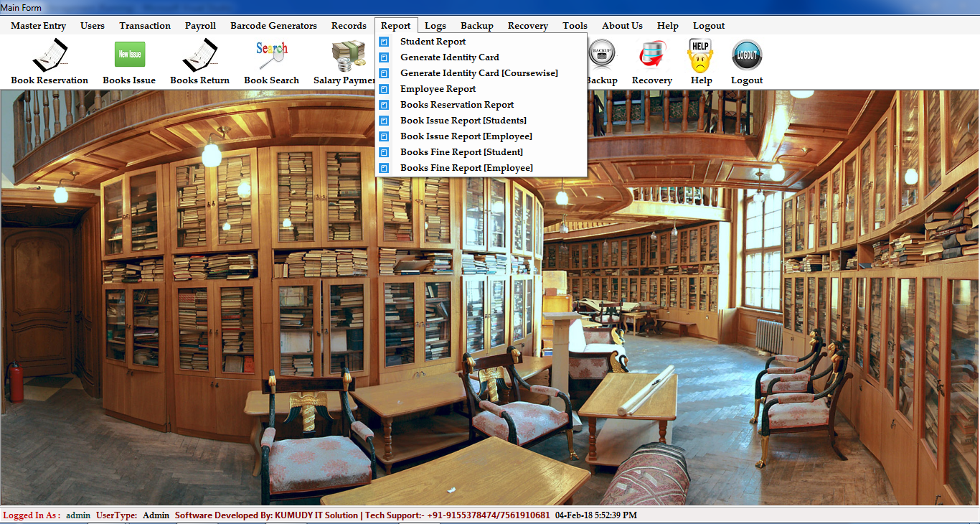980x524 pixels.
Task: Open Book Issue Report [Students]
Action: [463, 121]
